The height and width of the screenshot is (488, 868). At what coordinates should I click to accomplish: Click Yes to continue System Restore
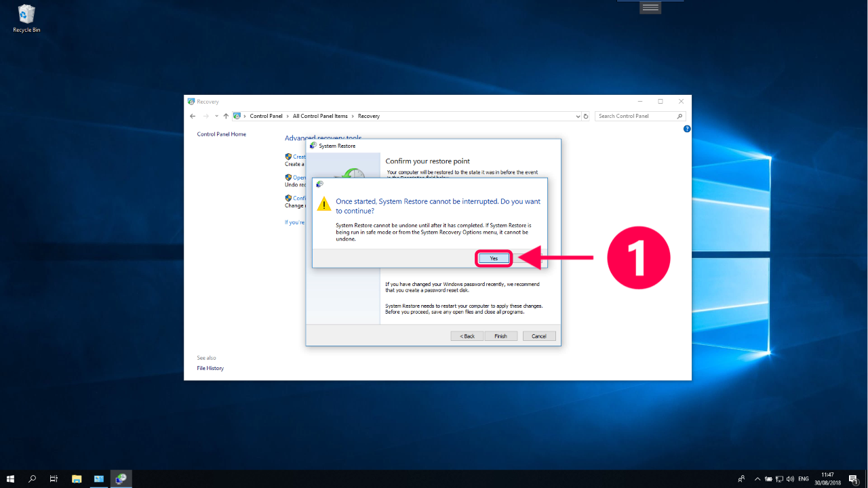click(x=494, y=258)
